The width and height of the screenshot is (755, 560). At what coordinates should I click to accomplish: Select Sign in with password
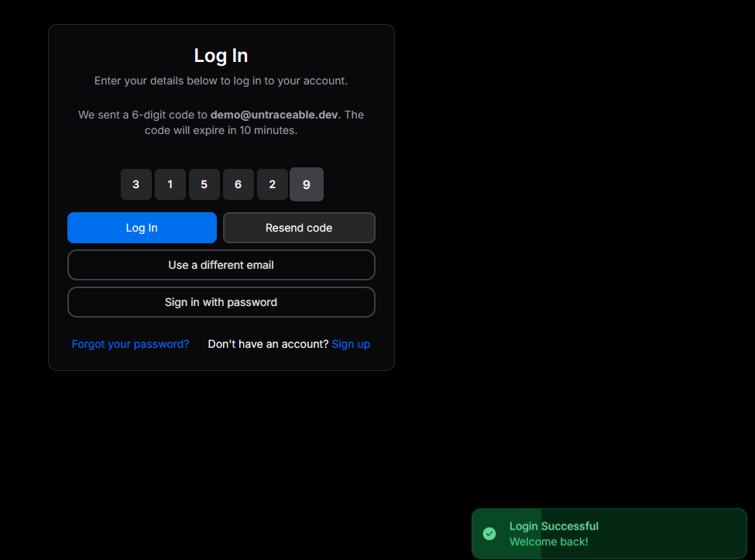click(x=221, y=301)
